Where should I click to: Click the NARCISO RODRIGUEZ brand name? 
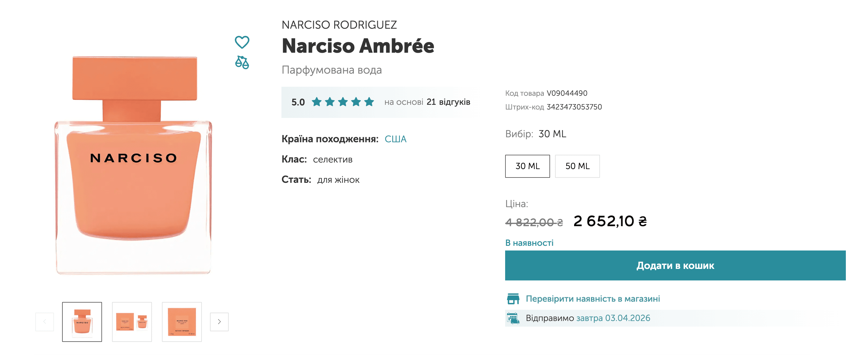(x=339, y=25)
